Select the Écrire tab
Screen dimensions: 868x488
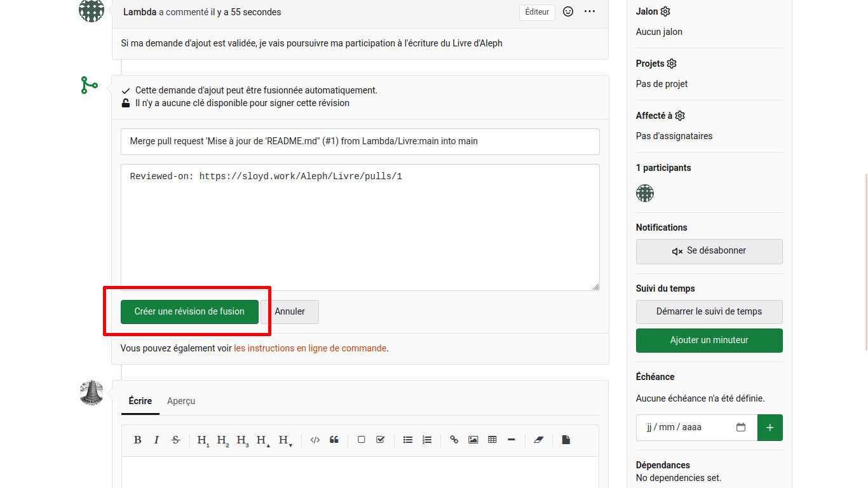tap(140, 401)
